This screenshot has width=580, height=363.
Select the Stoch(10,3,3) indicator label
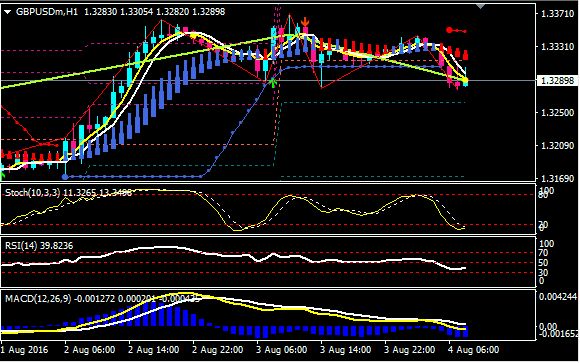pyautogui.click(x=32, y=192)
